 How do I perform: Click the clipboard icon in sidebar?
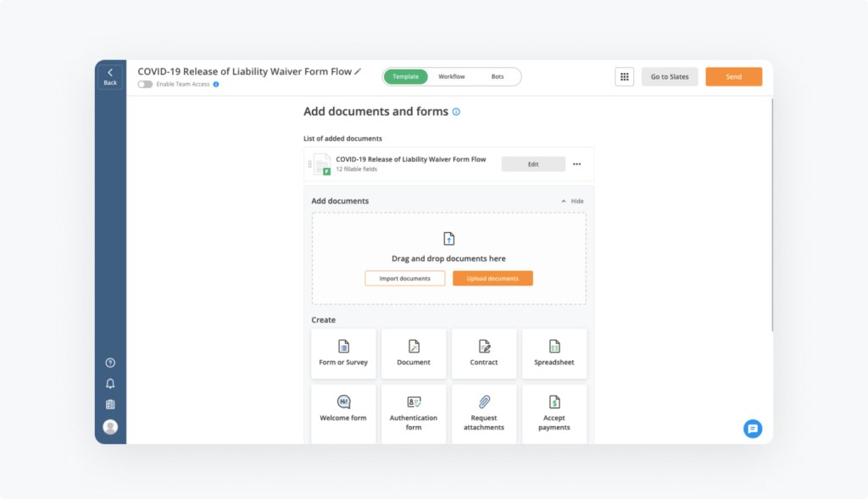pyautogui.click(x=110, y=405)
